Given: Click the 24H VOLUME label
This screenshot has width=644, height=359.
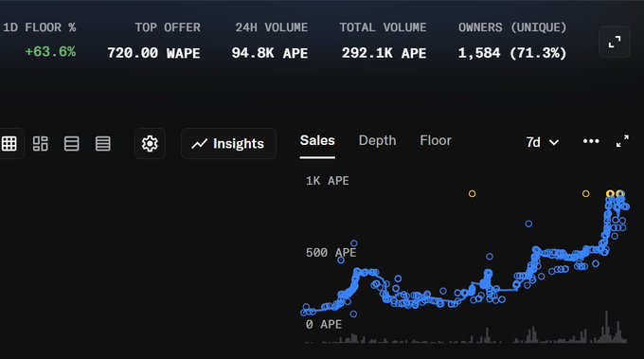Looking at the screenshot, I should coord(272,27).
